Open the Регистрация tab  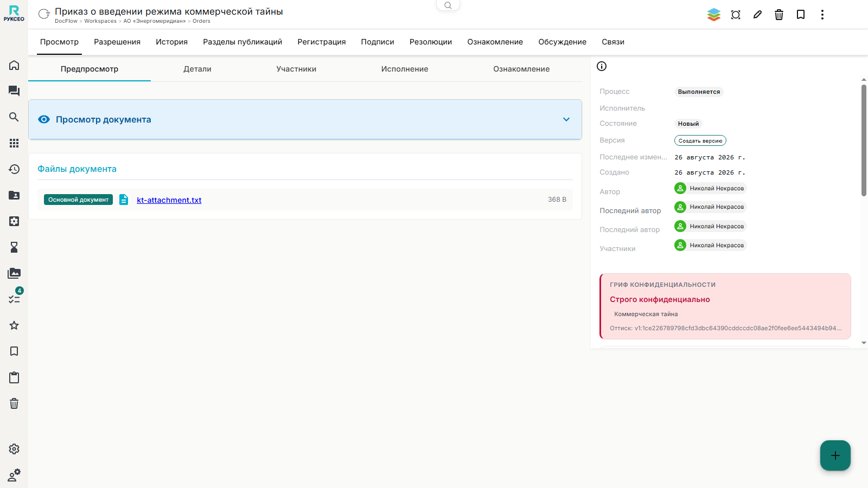322,42
